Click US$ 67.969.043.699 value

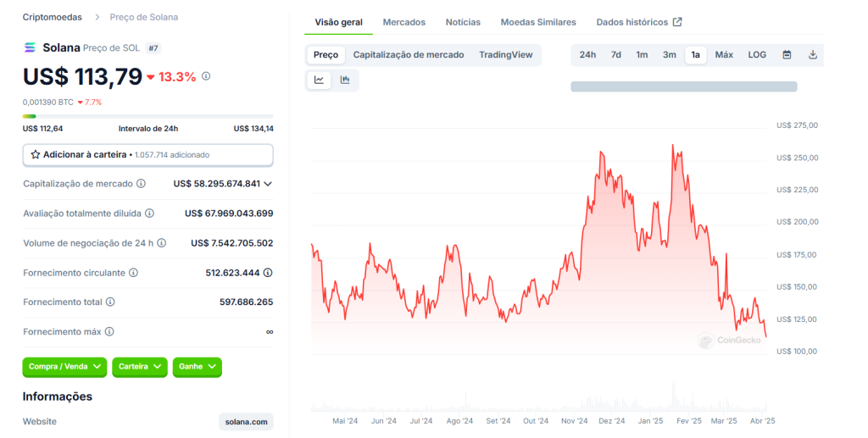pos(229,213)
